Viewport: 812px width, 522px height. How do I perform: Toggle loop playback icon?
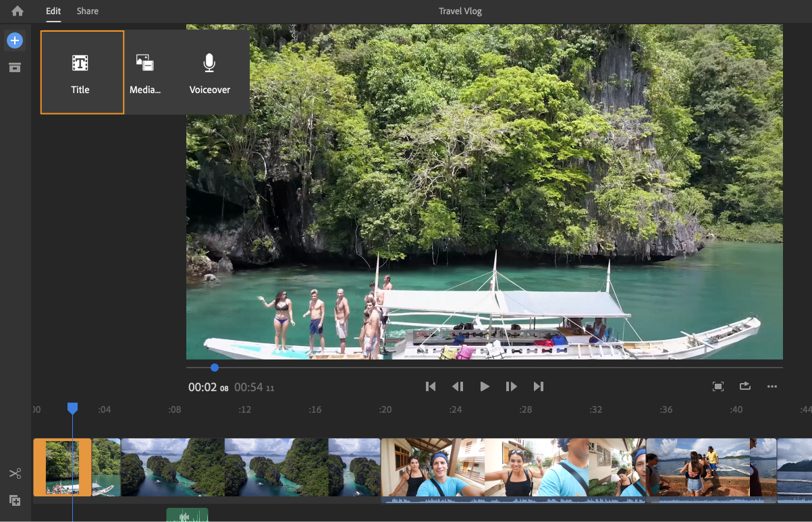pyautogui.click(x=745, y=386)
